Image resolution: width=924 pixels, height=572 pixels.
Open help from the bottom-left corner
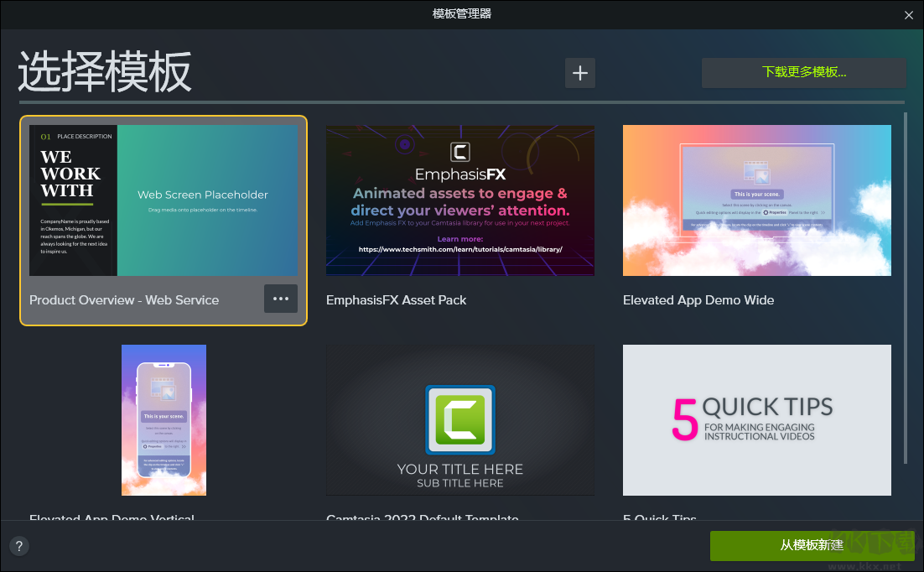coord(18,546)
